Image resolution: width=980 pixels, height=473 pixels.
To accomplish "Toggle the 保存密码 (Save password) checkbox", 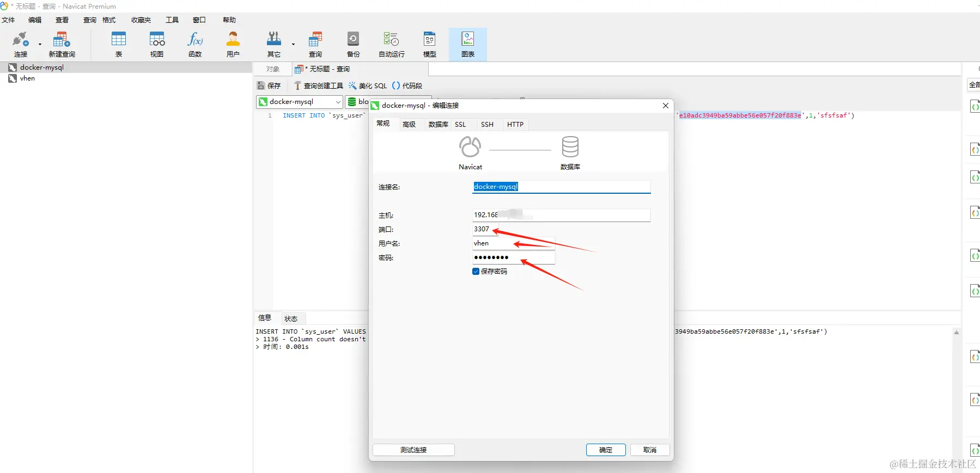I will [476, 272].
